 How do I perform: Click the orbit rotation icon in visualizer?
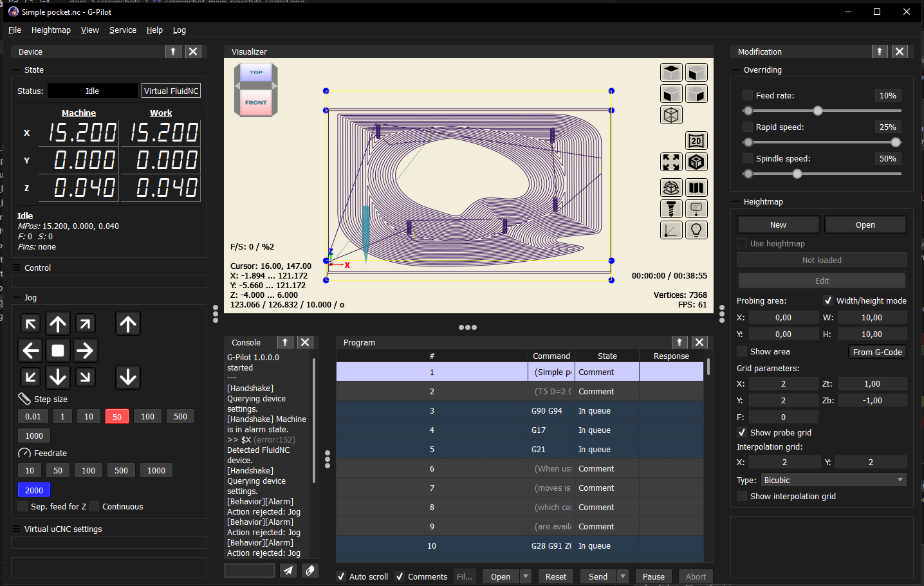tap(671, 187)
